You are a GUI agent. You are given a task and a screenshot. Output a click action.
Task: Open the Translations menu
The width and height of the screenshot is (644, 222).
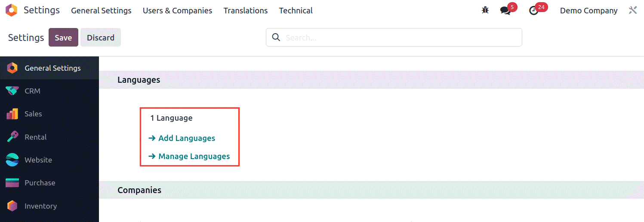coord(246,10)
